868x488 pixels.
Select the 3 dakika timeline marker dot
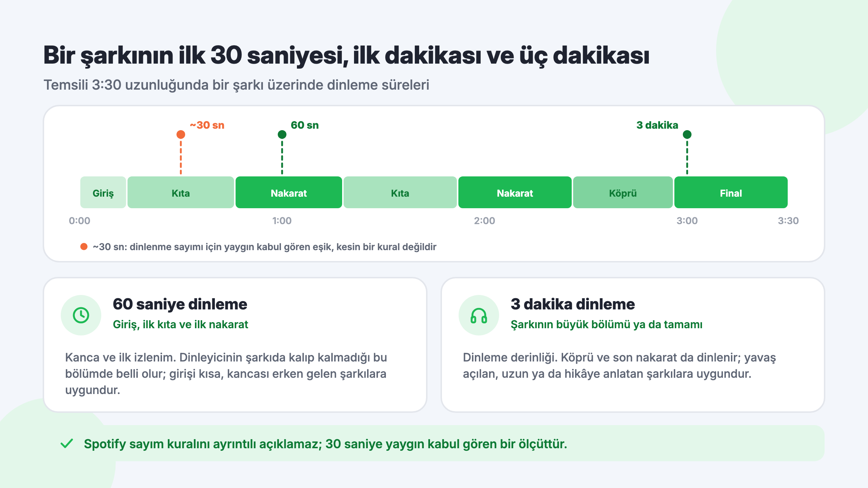coord(687,134)
